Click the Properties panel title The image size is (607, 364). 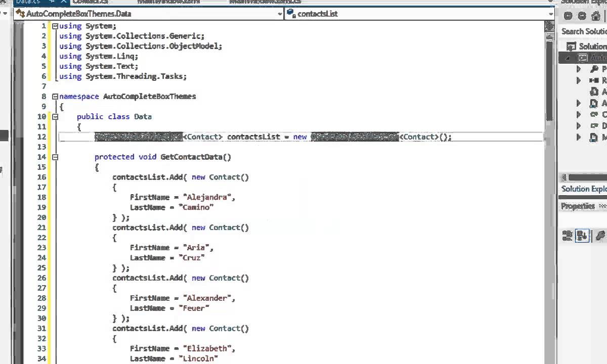578,206
